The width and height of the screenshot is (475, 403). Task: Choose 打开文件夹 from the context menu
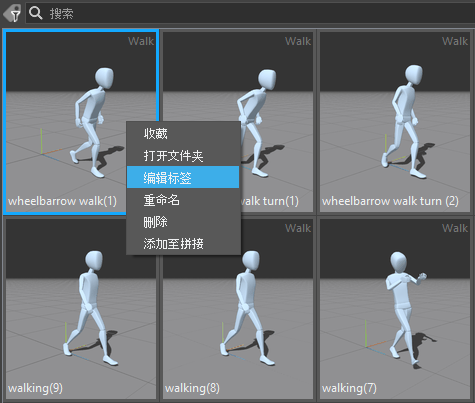click(183, 156)
